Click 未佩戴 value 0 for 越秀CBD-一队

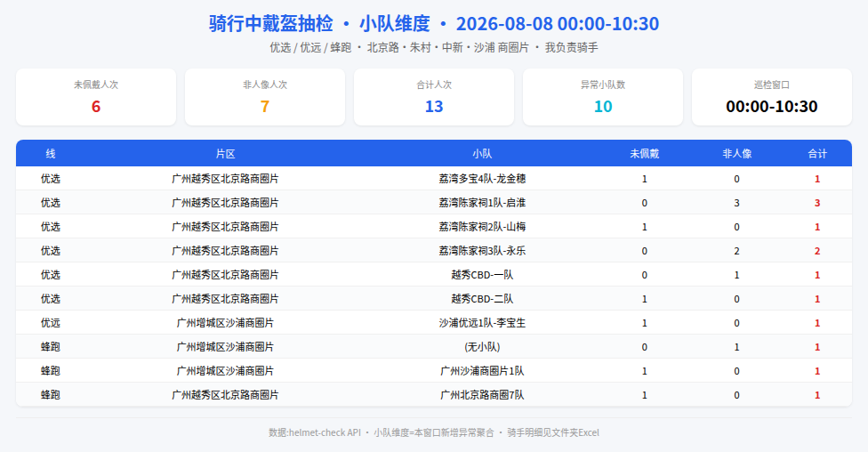click(x=645, y=275)
